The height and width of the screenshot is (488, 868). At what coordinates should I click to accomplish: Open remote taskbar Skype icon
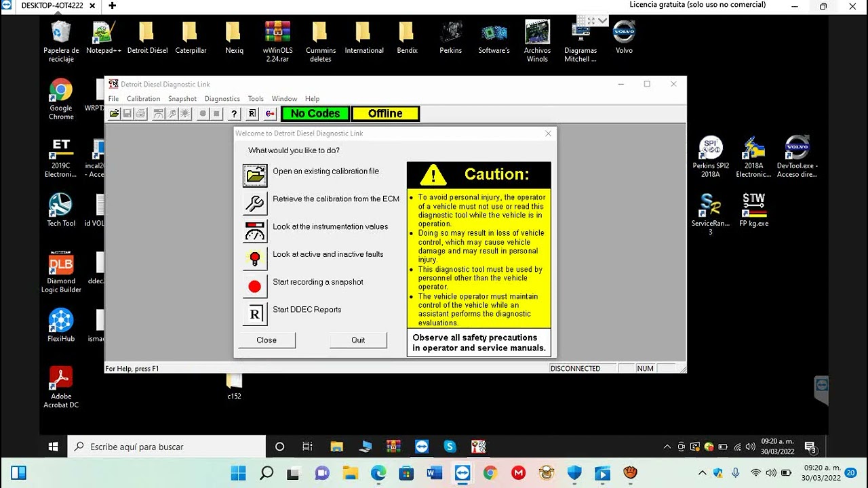(450, 447)
